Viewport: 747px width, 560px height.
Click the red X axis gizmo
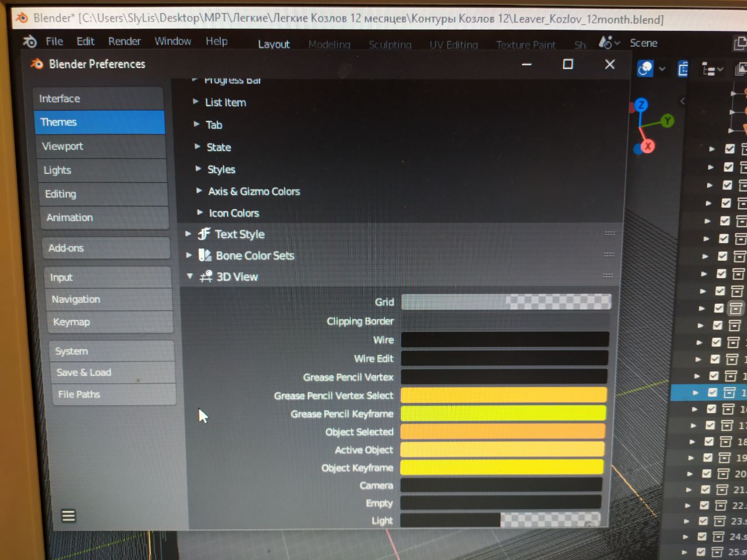pos(648,146)
